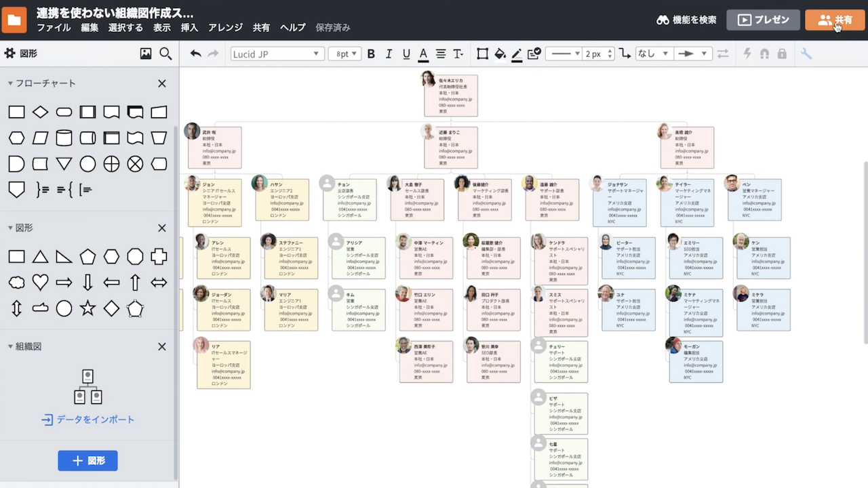The width and height of the screenshot is (868, 488).
Task: Open the アレンジ menu
Action: click(x=225, y=28)
